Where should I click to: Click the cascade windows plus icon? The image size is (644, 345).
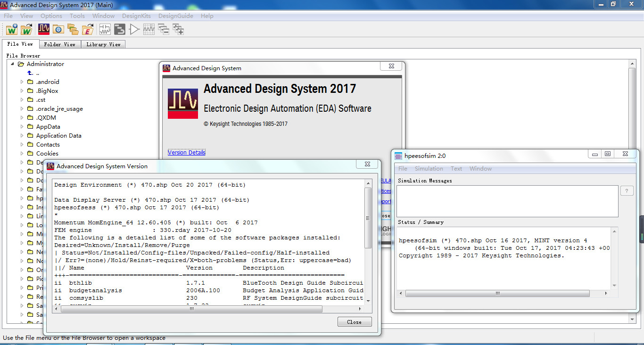point(179,29)
